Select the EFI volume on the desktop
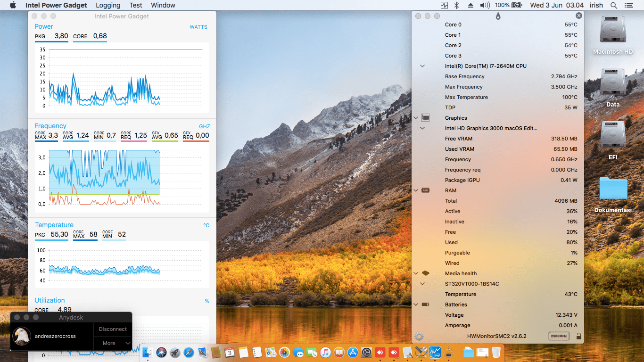Screen dimensions: 644x362 point(613,140)
